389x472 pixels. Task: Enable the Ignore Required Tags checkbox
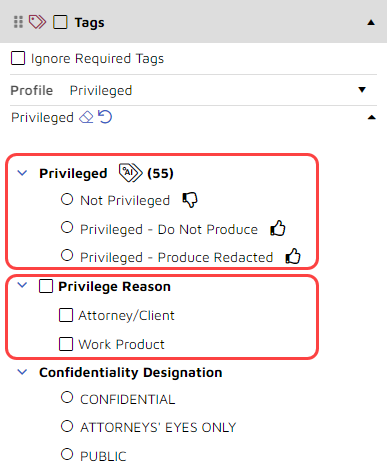point(18,58)
